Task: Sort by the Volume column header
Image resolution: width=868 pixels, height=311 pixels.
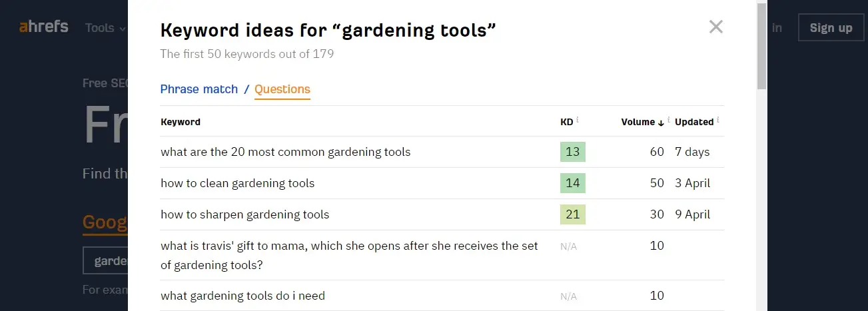Action: point(638,122)
